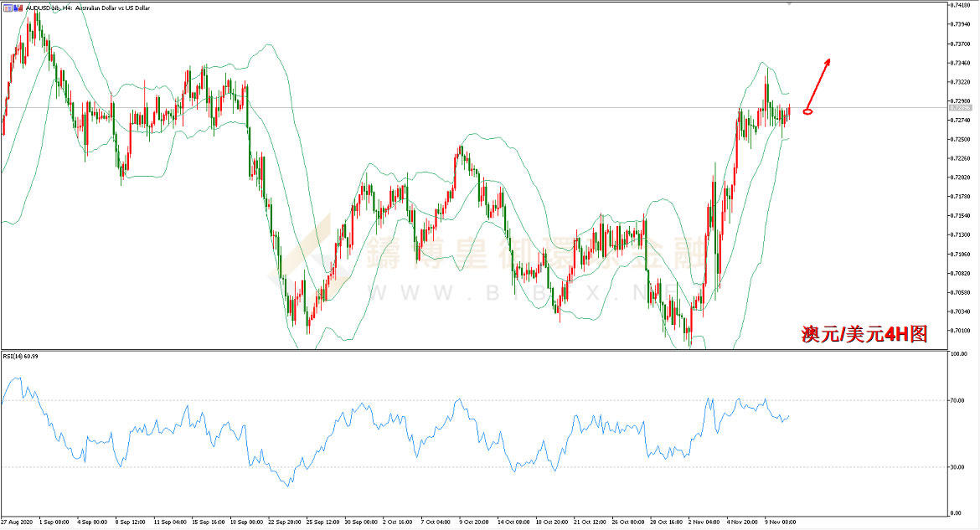This screenshot has height=530, width=980.
Task: Click the 7 Oct 04:00 time axis label
Action: click(436, 522)
